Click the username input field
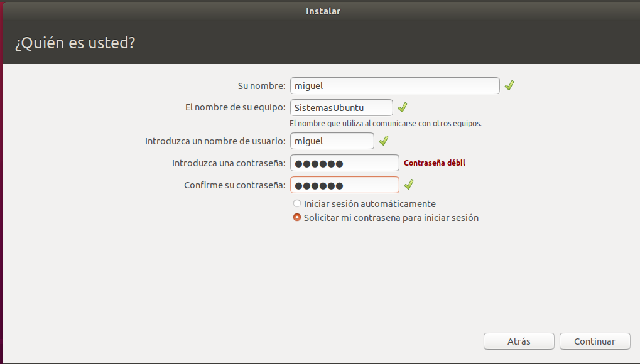This screenshot has height=364, width=640. point(332,141)
